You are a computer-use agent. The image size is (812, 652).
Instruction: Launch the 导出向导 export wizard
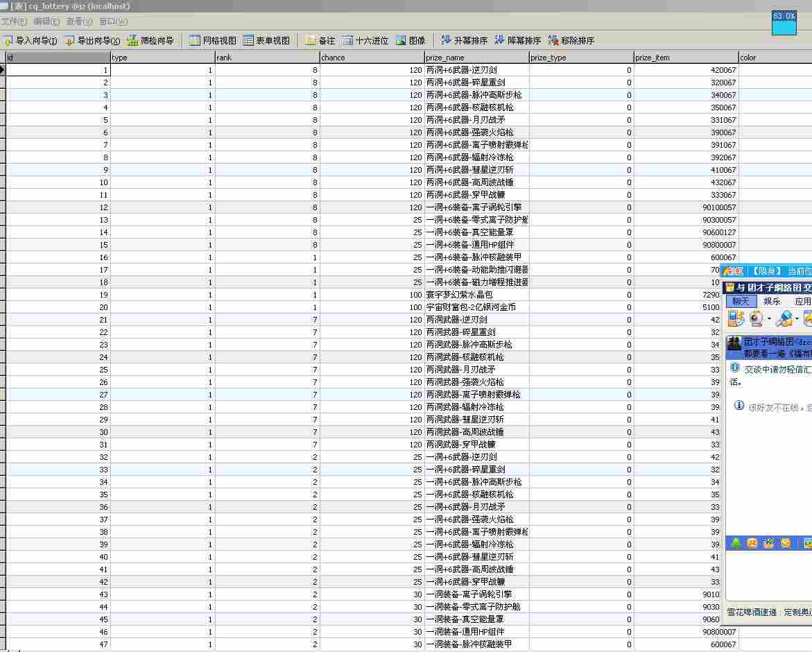[92, 41]
